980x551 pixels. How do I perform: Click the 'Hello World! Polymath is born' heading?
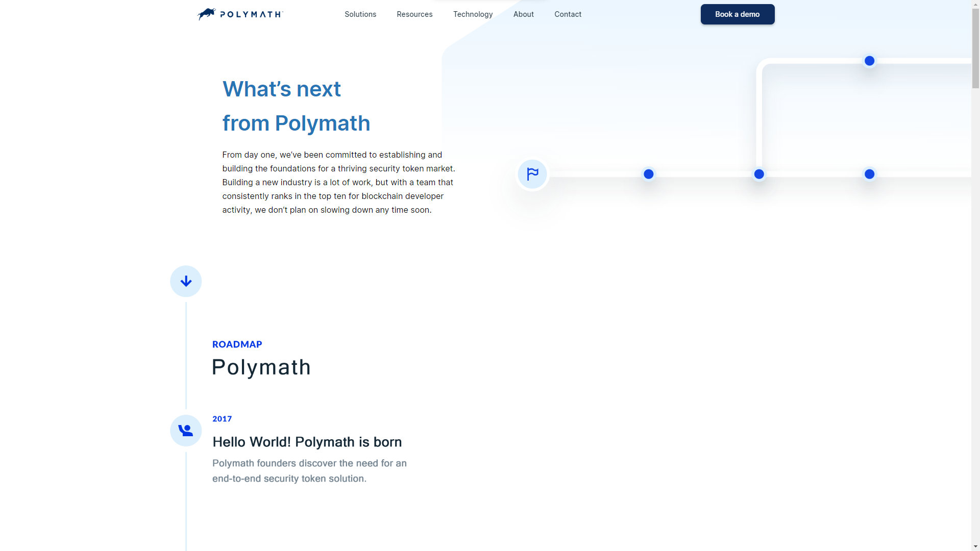[x=307, y=442]
